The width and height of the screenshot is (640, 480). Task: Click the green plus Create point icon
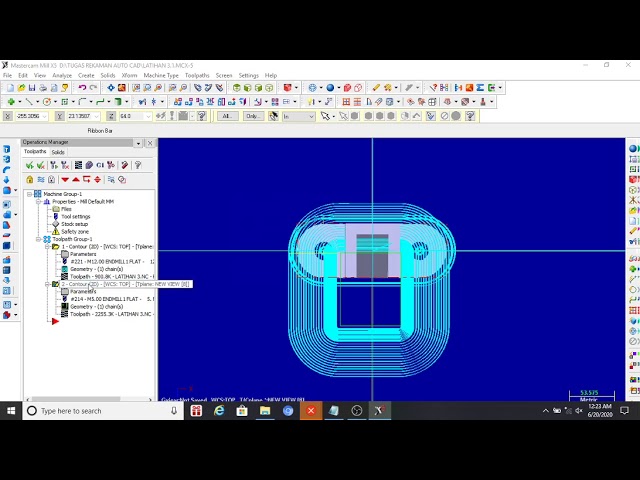11,102
